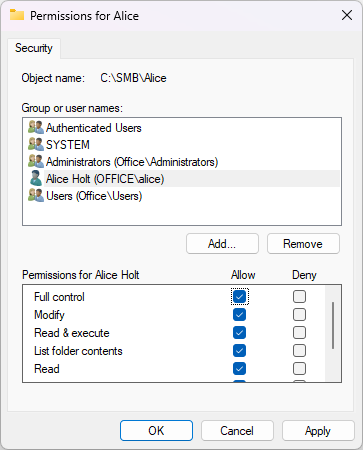Click Apply to save permissions

(x=318, y=431)
